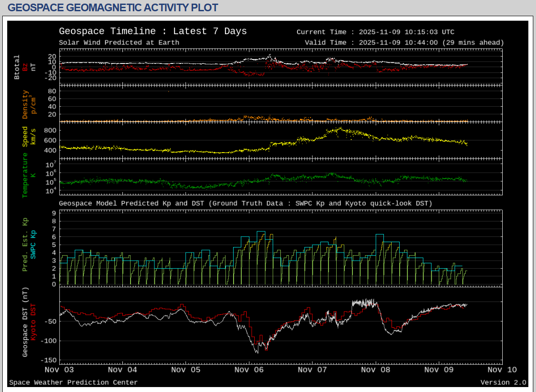Click the 'Geospace Timeline : Latest 7 Days' title
This screenshot has width=536, height=392.
coord(153,31)
